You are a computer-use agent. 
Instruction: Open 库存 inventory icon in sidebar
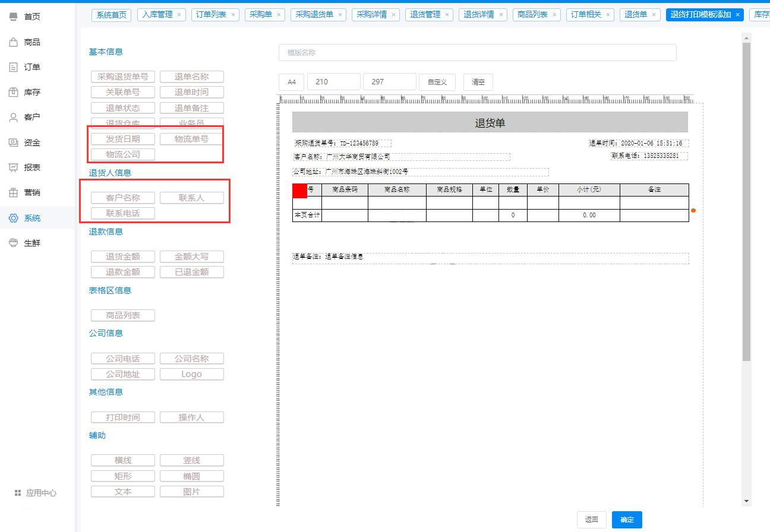coord(13,92)
